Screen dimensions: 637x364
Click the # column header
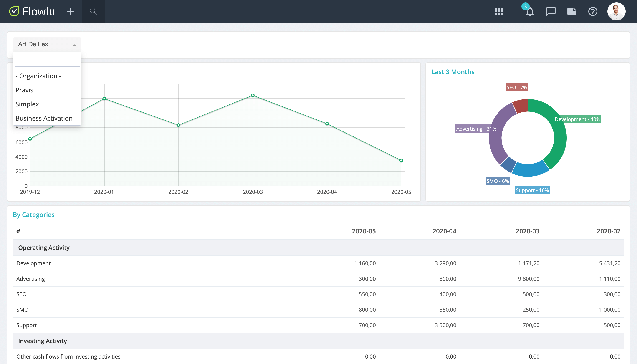point(18,231)
